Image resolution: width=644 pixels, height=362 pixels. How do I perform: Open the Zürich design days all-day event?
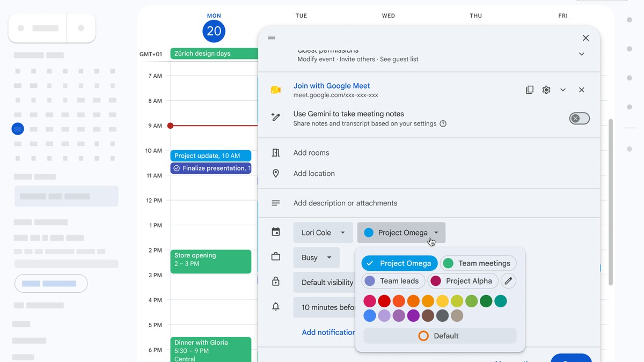click(214, 54)
